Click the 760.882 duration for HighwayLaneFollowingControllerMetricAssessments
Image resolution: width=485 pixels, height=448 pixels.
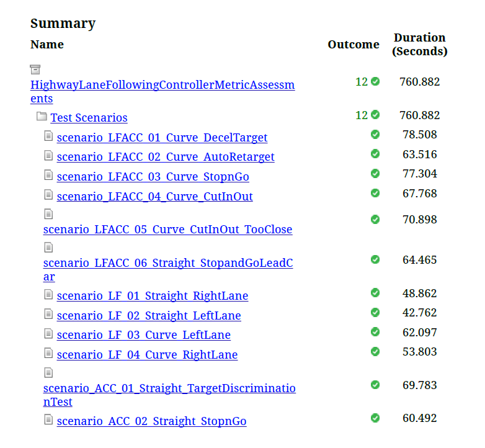(x=420, y=81)
